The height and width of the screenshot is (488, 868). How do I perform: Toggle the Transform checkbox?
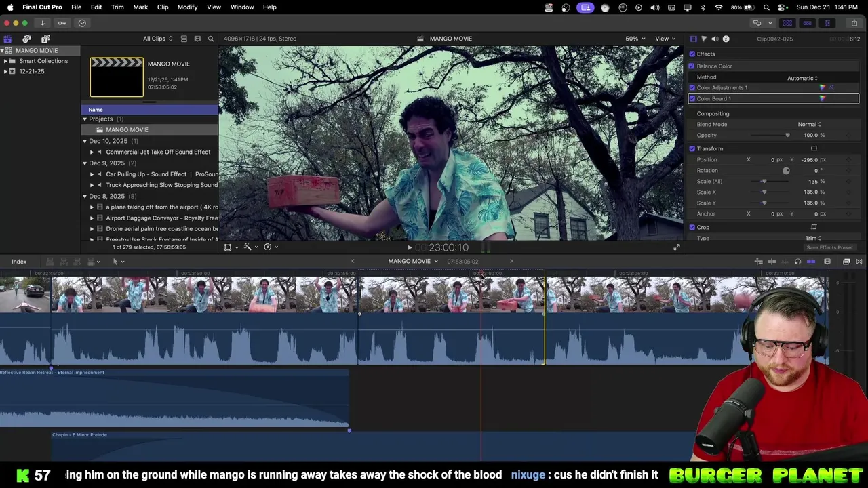[692, 148]
